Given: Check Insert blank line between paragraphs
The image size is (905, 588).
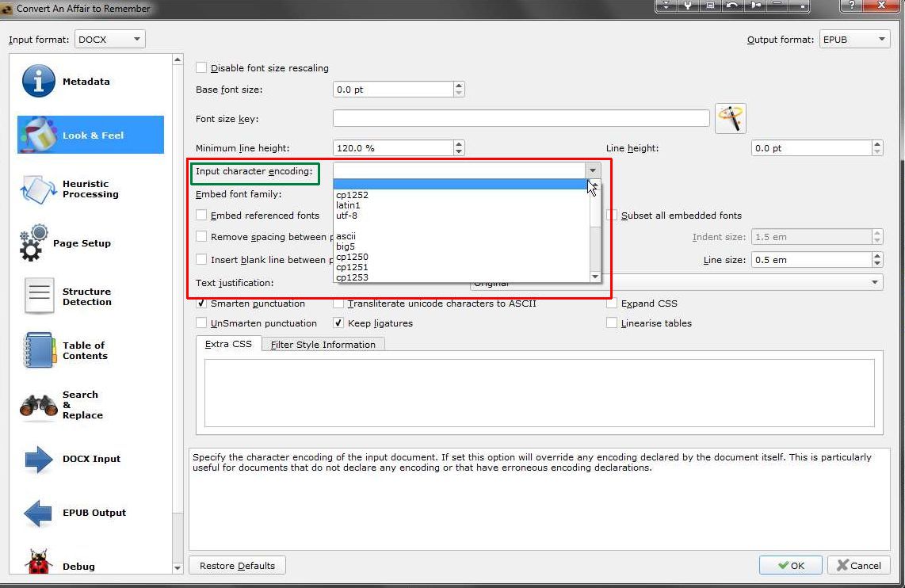Looking at the screenshot, I should click(201, 260).
